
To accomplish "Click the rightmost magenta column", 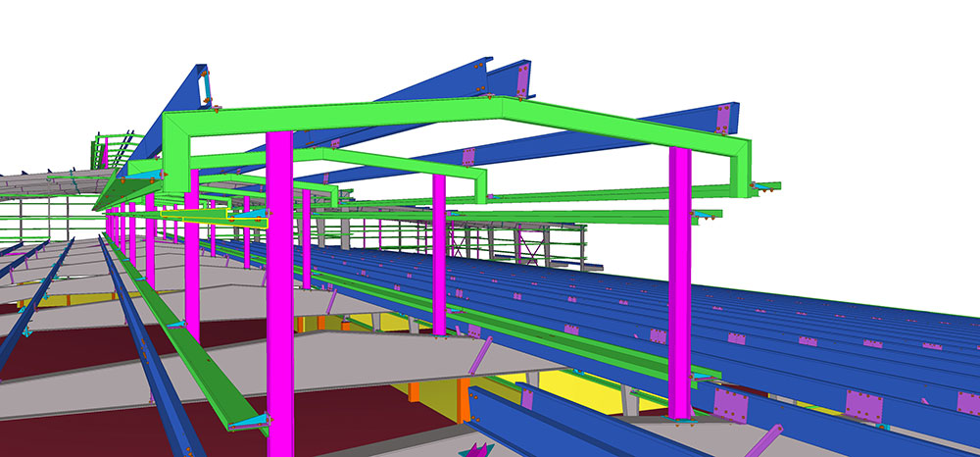I will 680,284.
